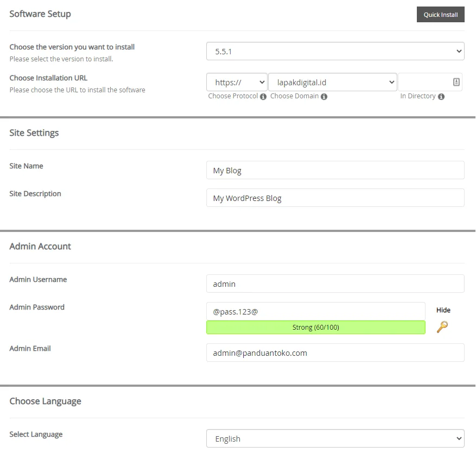
Task: Generate a password using the key icon
Action: tap(443, 328)
